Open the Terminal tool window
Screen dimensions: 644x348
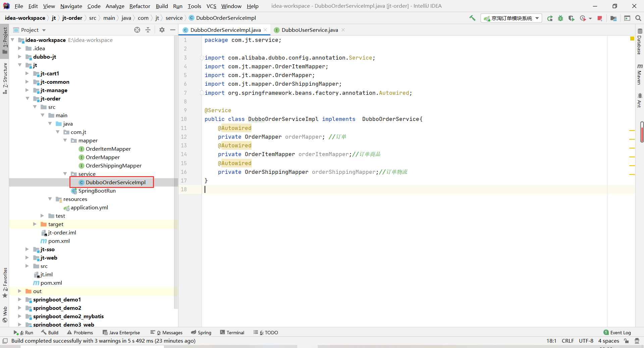(232, 333)
